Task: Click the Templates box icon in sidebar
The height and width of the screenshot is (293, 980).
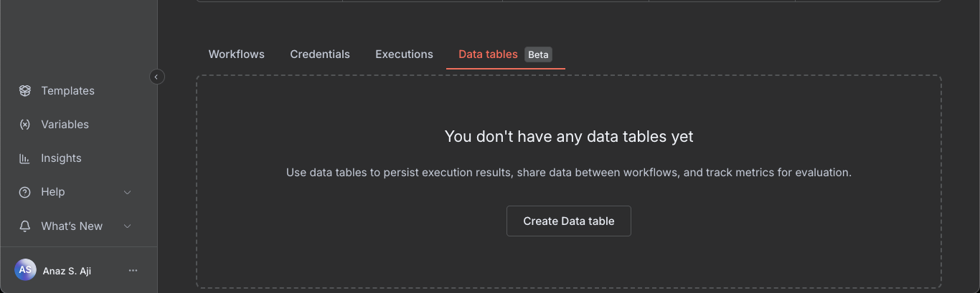Action: point(25,91)
